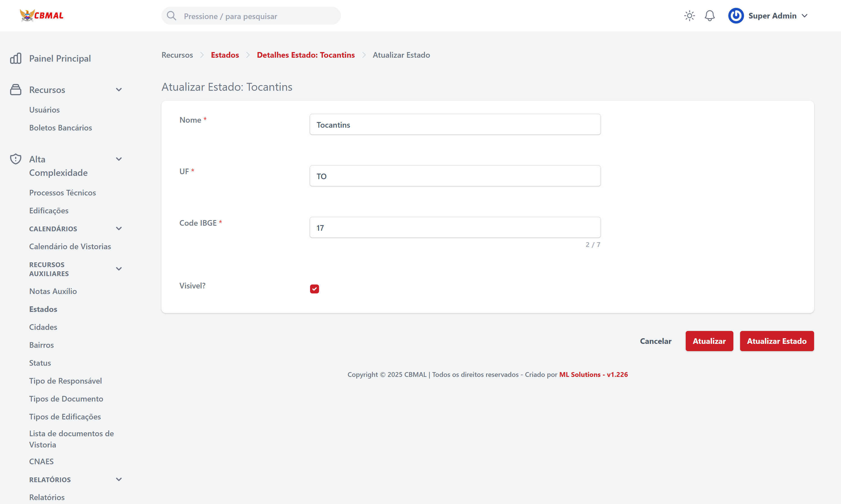Image resolution: width=841 pixels, height=504 pixels.
Task: Toggle the light/dark theme sun icon
Action: coord(689,16)
